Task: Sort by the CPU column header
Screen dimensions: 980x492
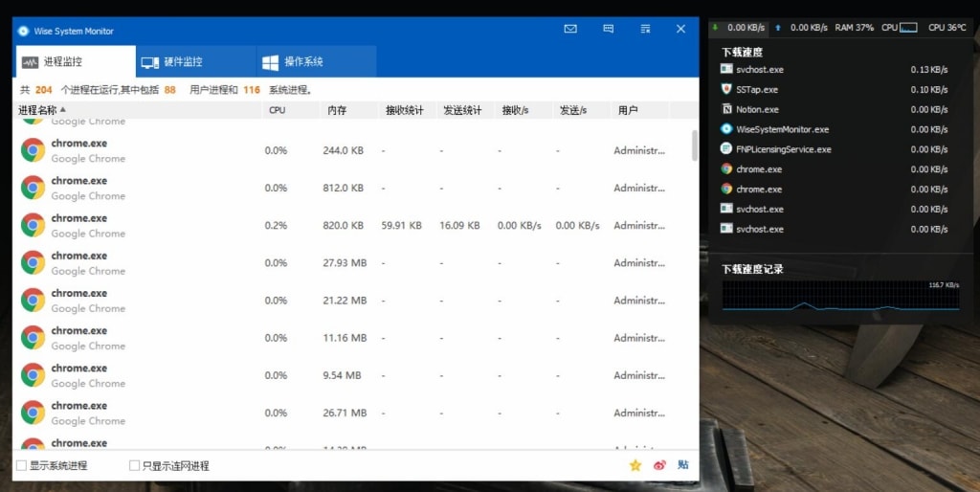Action: click(291, 110)
